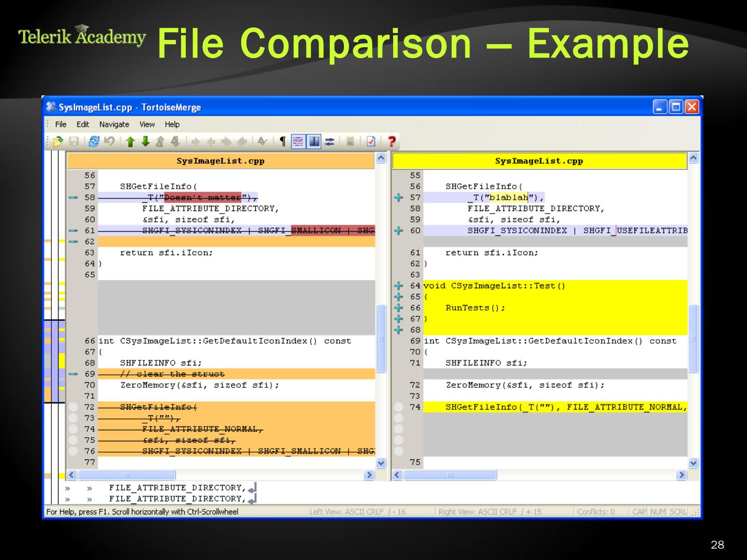747x560 pixels.
Task: Click the second grey left-pointing block arrow
Action: tap(242, 142)
